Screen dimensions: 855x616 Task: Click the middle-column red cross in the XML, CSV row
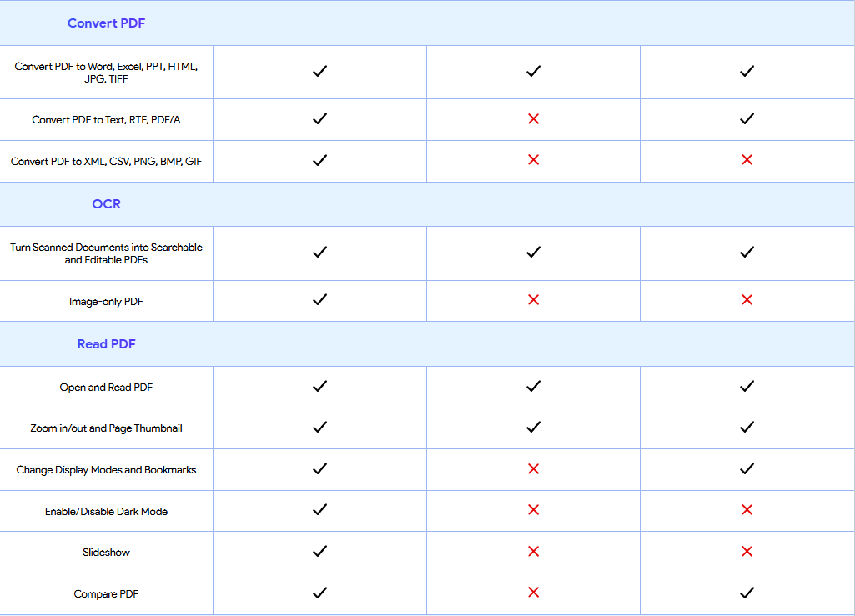[533, 160]
